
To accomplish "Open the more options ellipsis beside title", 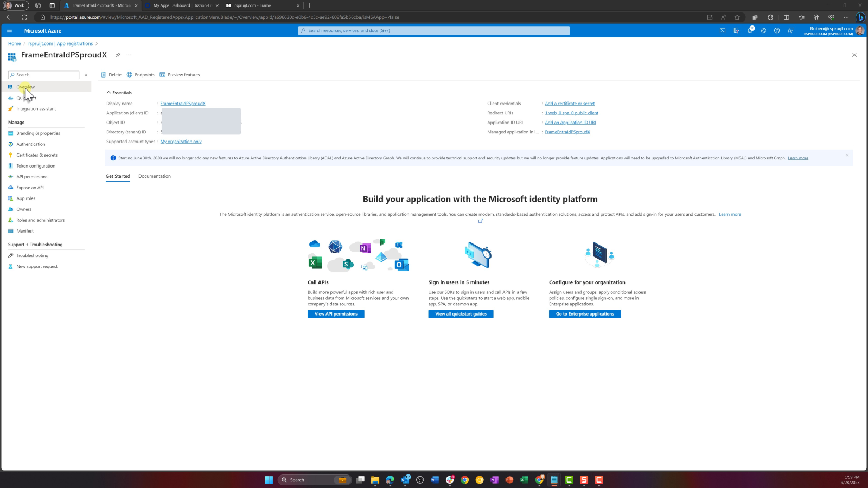I will pyautogui.click(x=129, y=55).
